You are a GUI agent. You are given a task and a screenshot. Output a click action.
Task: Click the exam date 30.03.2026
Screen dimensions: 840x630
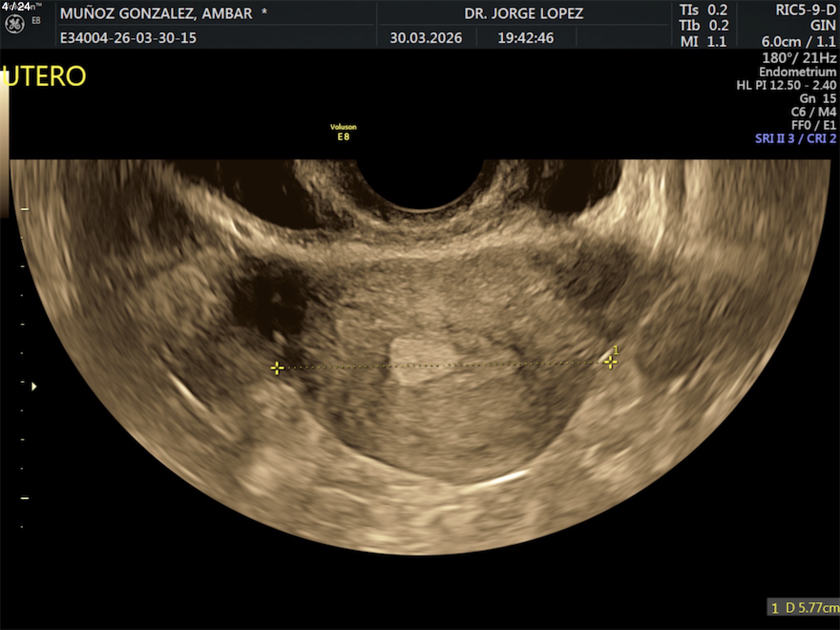pyautogui.click(x=426, y=38)
